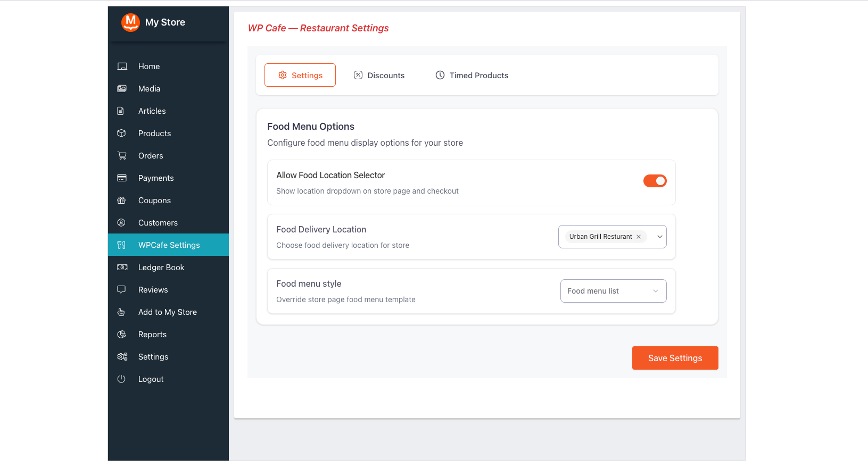Open Ledger Book from sidebar
This screenshot has height=467, width=868.
pos(168,268)
